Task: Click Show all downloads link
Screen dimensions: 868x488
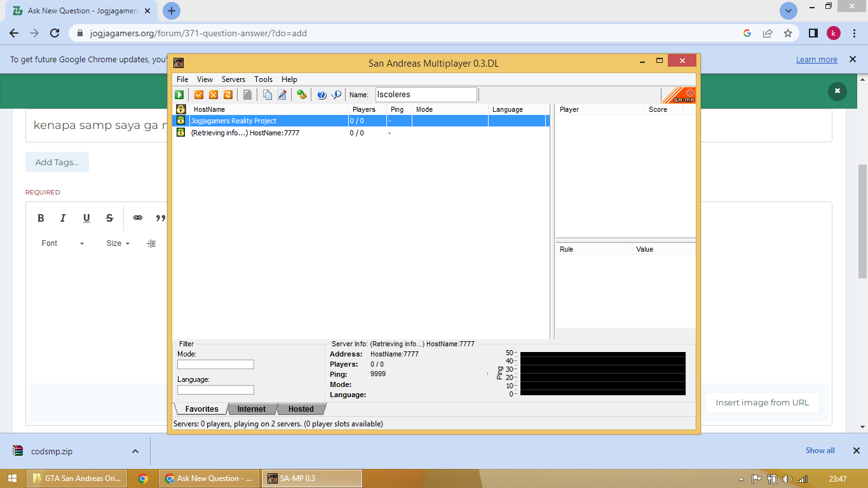Action: 820,451
